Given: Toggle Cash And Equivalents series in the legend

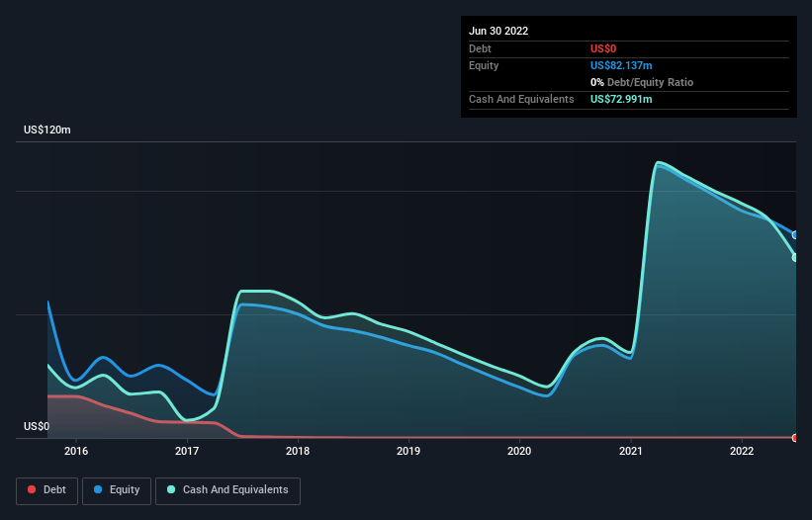Looking at the screenshot, I should coord(227,490).
